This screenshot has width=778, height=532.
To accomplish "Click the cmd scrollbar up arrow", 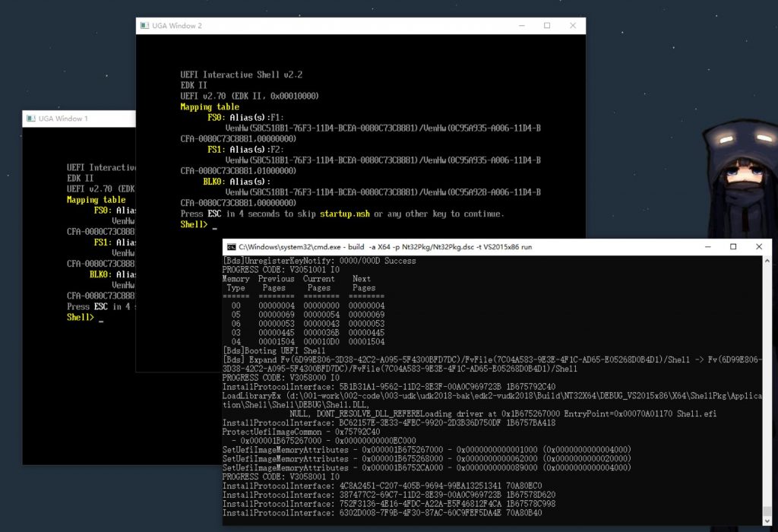I will click(767, 261).
